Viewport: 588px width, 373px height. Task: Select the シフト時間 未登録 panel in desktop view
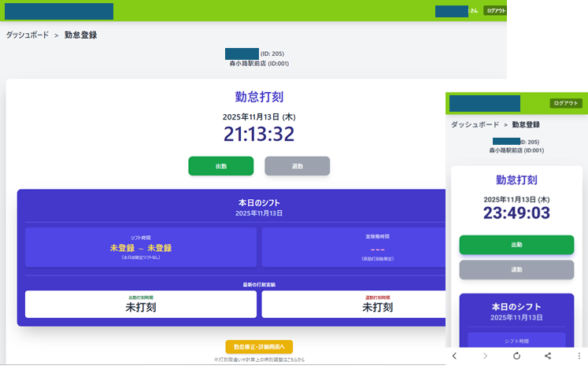click(141, 247)
